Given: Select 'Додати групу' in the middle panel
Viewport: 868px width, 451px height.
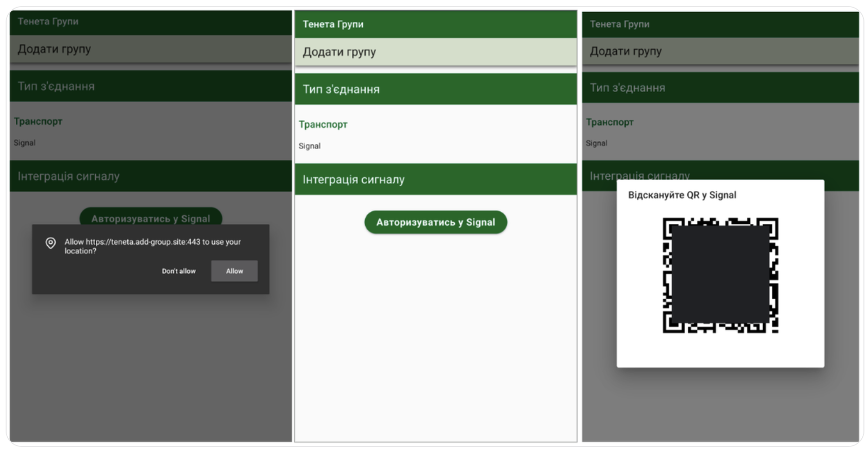Looking at the screenshot, I should (x=436, y=52).
